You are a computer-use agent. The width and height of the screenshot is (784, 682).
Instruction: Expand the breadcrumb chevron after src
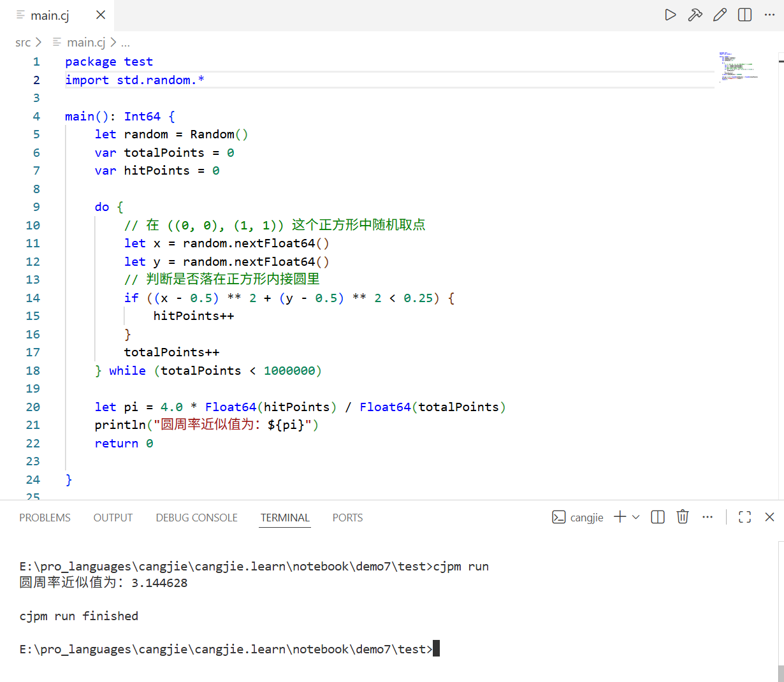pos(39,43)
